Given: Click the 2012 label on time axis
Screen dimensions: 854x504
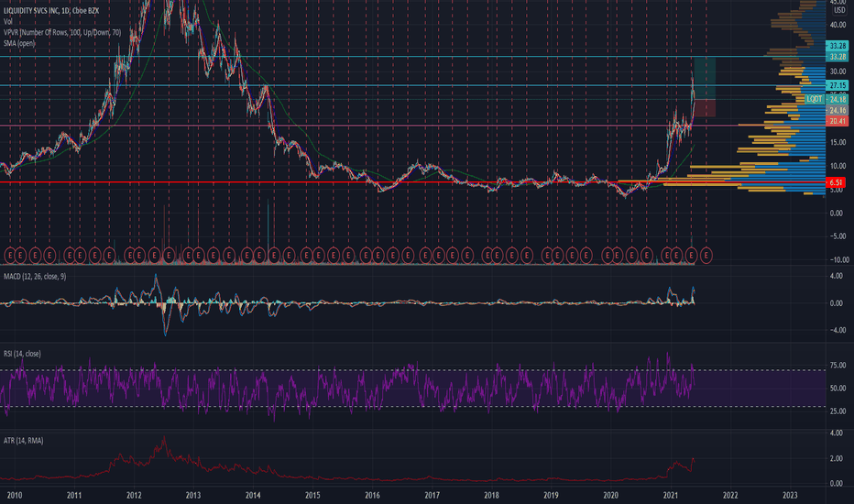Looking at the screenshot, I should pos(134,496).
